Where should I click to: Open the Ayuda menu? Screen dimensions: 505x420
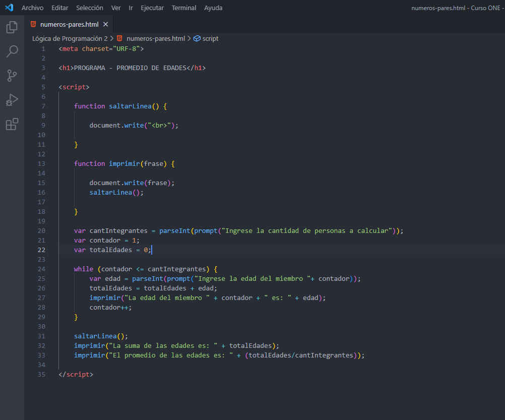(x=213, y=8)
